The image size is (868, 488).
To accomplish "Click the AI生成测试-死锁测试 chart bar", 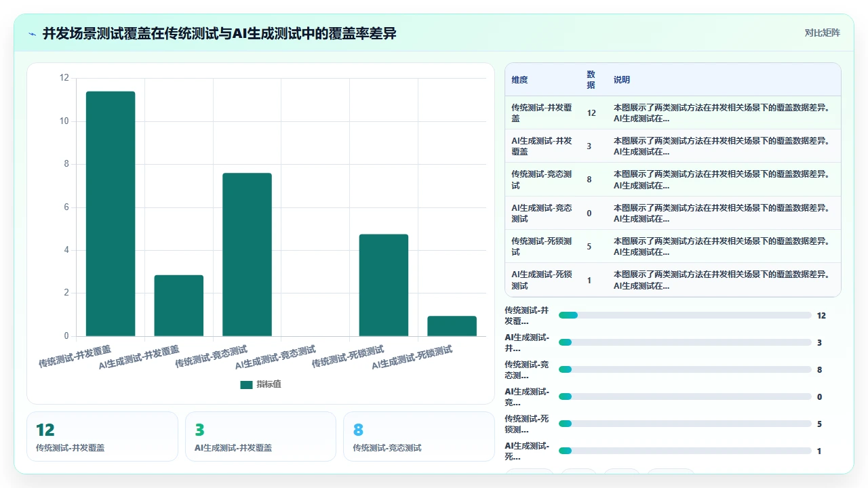I will [x=452, y=326].
